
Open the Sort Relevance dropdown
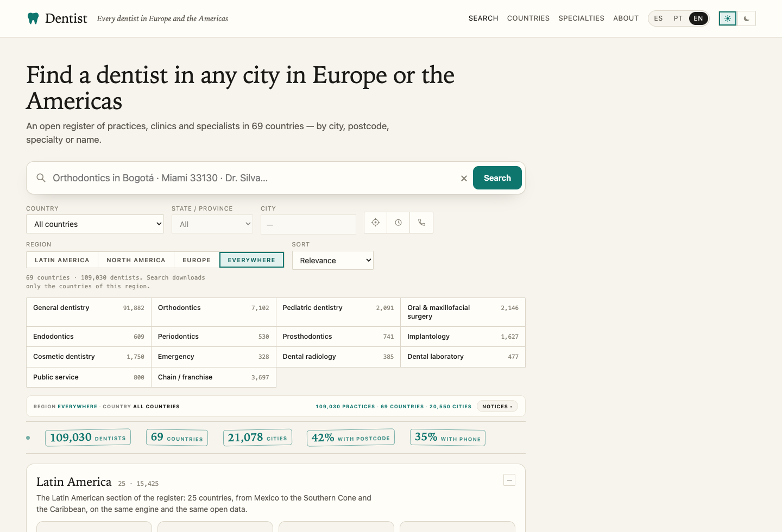333,261
